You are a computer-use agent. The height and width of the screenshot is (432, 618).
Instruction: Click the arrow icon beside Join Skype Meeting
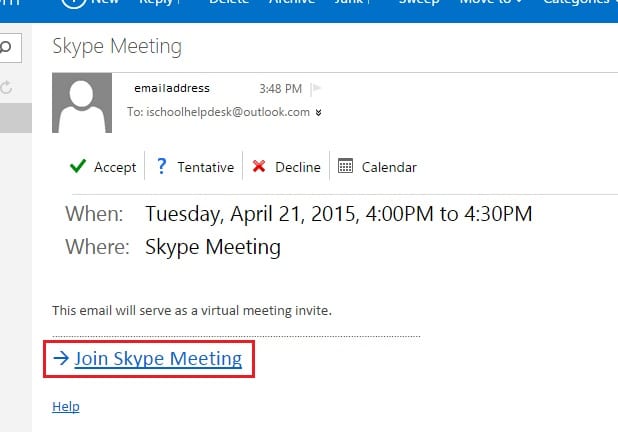[61, 358]
